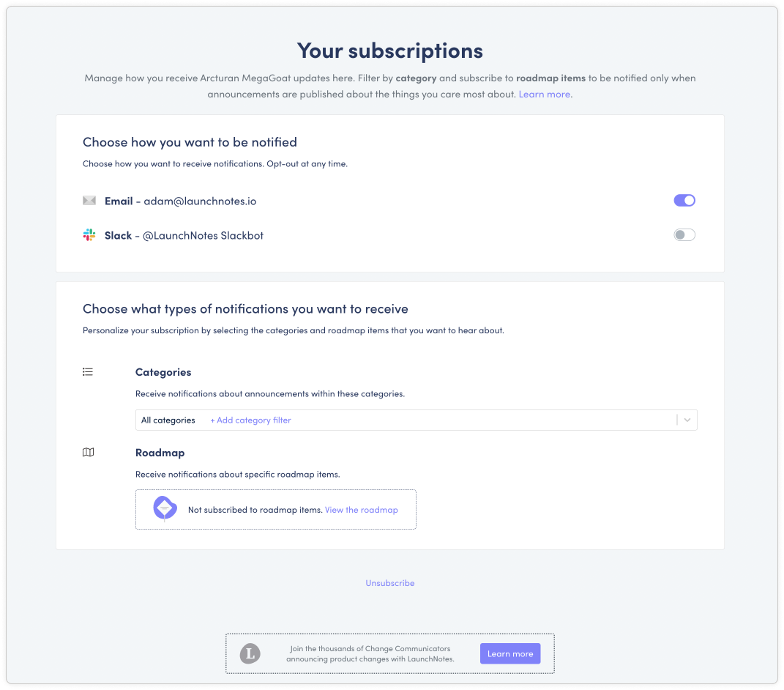Enable the Slack notifications toggle
This screenshot has width=784, height=690.
pos(684,234)
